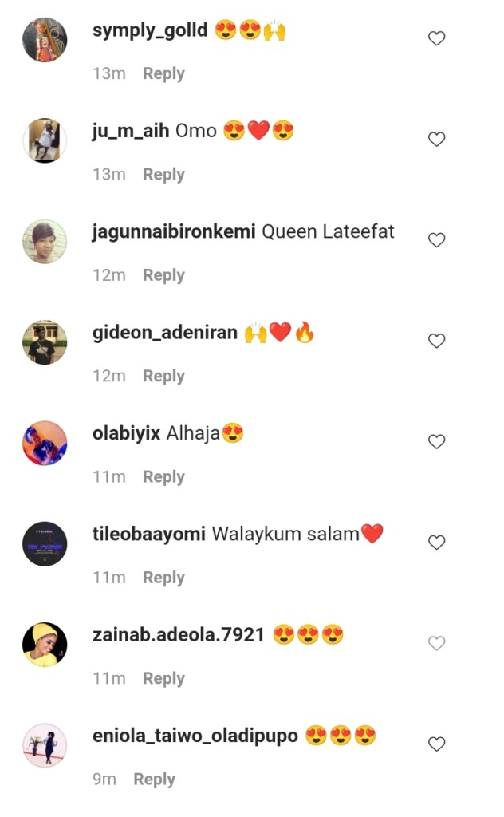Open ju_m_aih's profile picture
504x817 pixels.
(45, 140)
